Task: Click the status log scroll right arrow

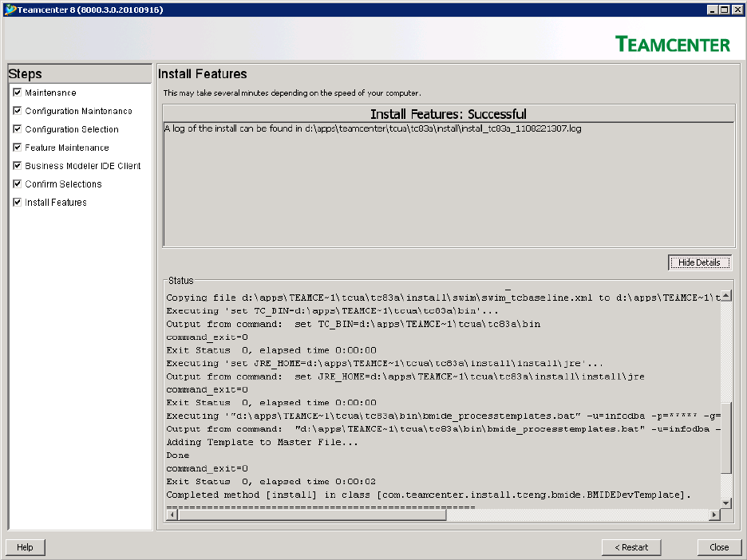Action: point(714,515)
